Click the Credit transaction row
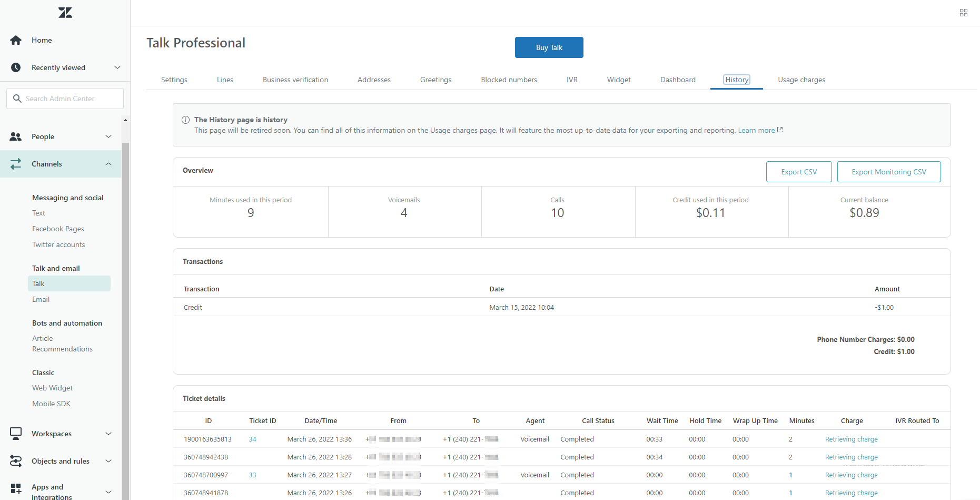The image size is (980, 500). coord(561,307)
